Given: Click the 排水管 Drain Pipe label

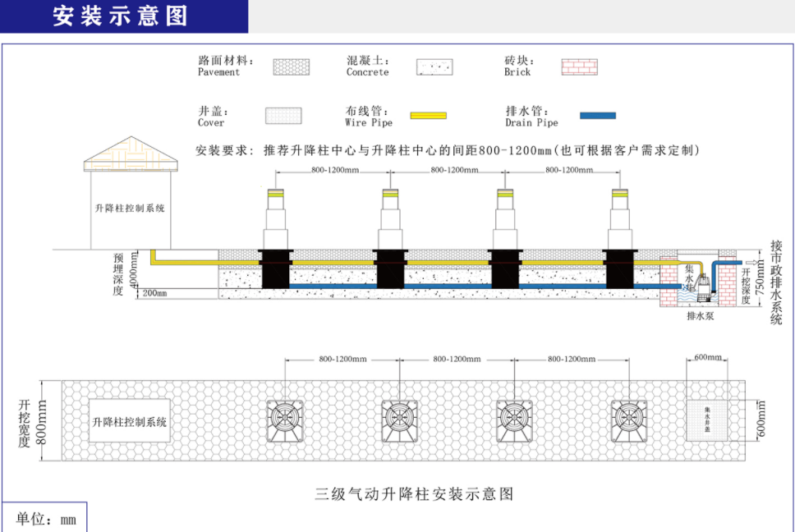Looking at the screenshot, I should click(531, 116).
